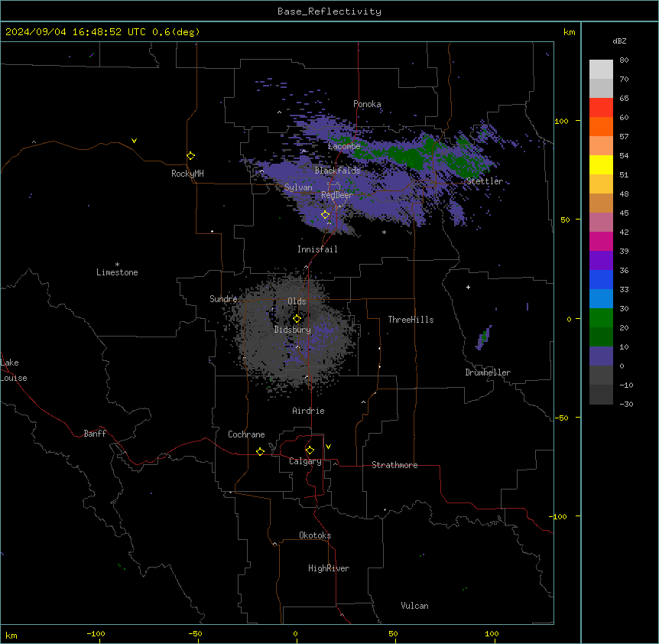This screenshot has width=659, height=644.
Task: Click the RedDeer city label
Action: (x=337, y=195)
